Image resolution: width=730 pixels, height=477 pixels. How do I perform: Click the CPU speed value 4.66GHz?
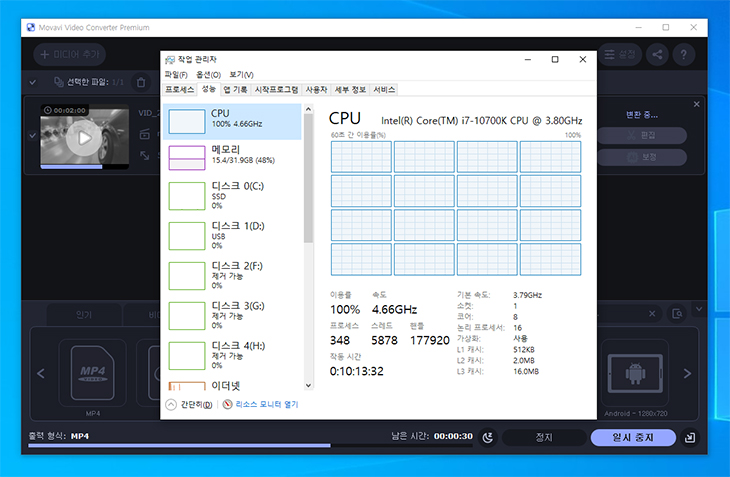point(394,309)
